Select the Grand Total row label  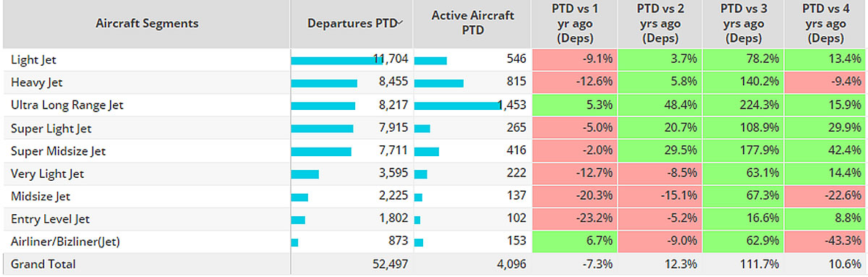[43, 264]
